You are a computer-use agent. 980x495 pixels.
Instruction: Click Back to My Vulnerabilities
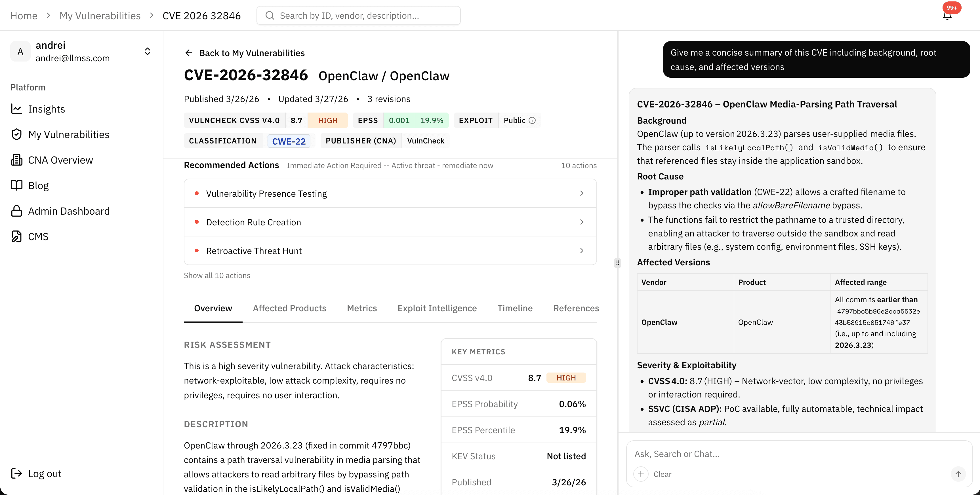pyautogui.click(x=244, y=53)
